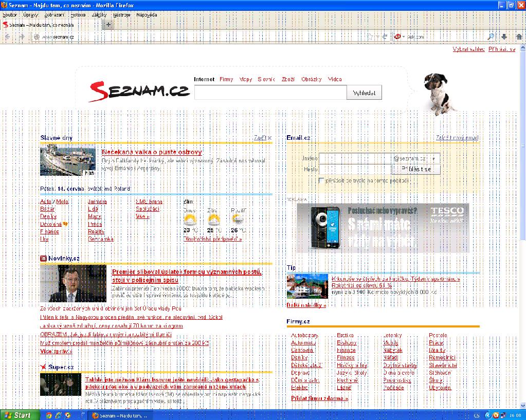
Task: Open the Tip hotel thumbnail
Action: (307, 286)
